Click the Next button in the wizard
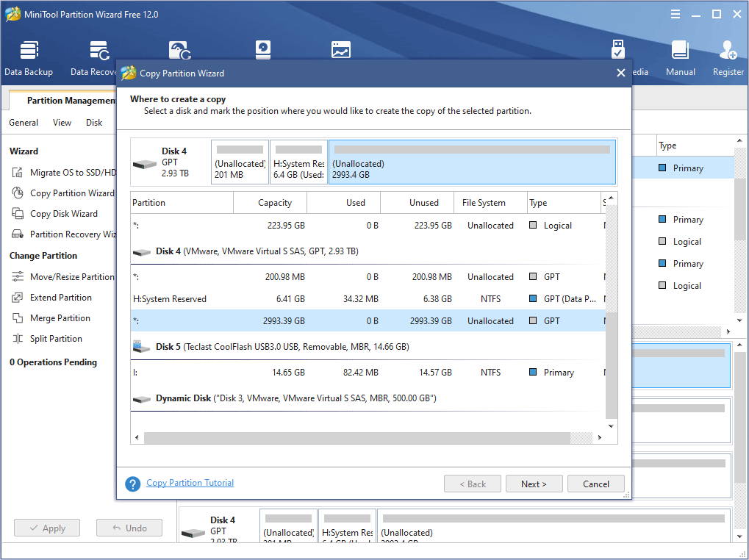749x560 pixels. (534, 484)
